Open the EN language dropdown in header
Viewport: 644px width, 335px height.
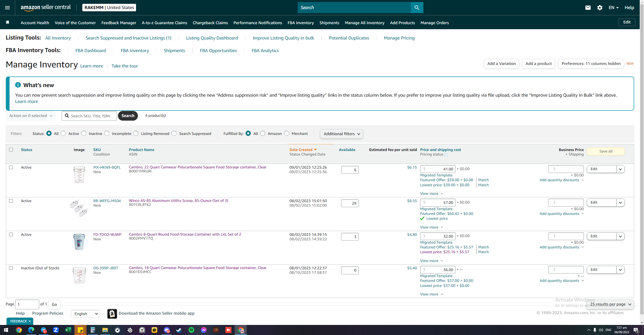pos(614,8)
